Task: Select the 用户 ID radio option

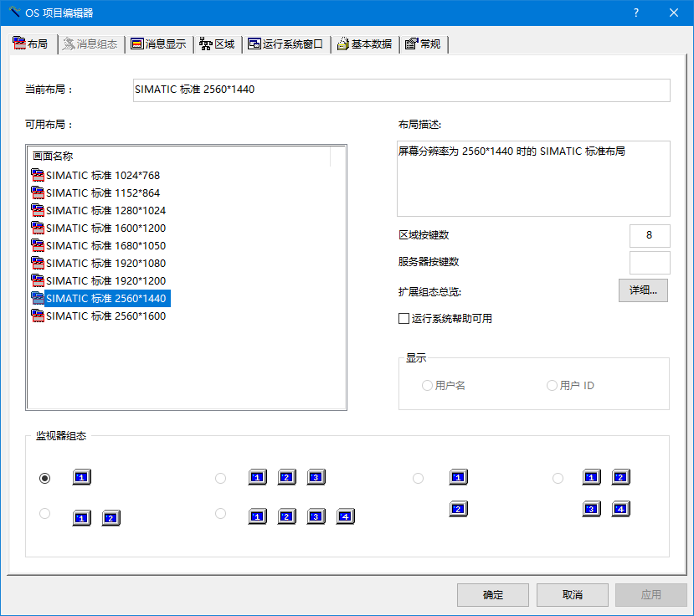Action: pyautogui.click(x=552, y=386)
